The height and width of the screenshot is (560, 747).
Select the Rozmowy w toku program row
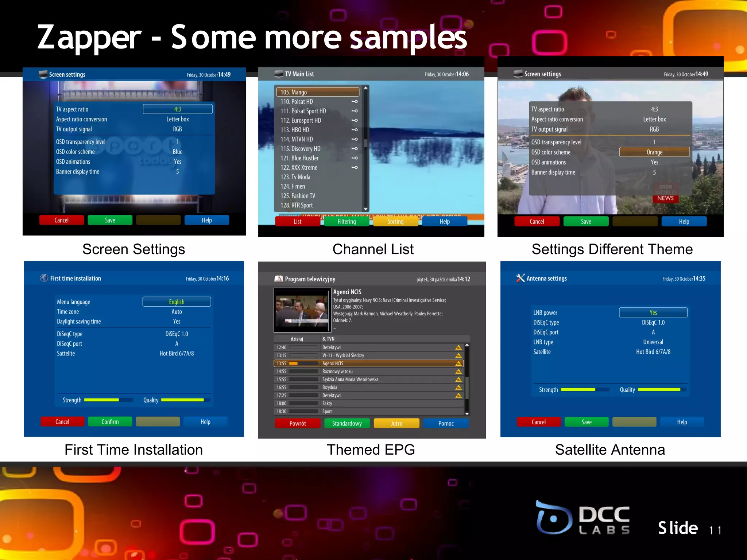(368, 372)
